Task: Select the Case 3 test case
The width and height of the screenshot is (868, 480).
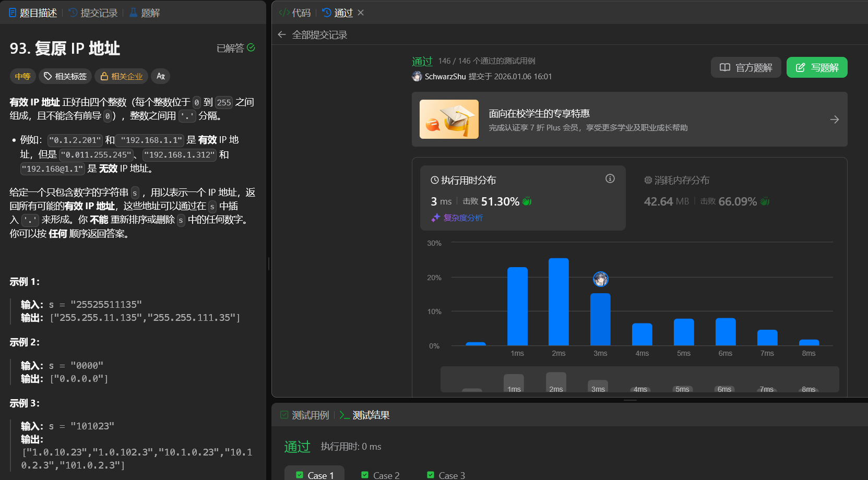Action: [446, 475]
